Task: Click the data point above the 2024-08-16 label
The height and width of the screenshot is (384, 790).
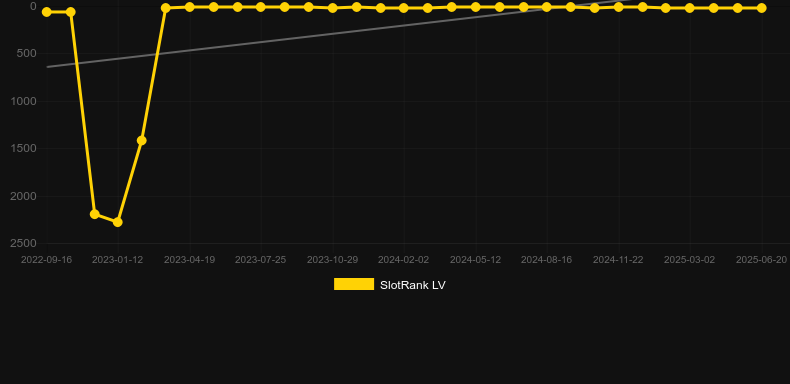Action: [547, 7]
